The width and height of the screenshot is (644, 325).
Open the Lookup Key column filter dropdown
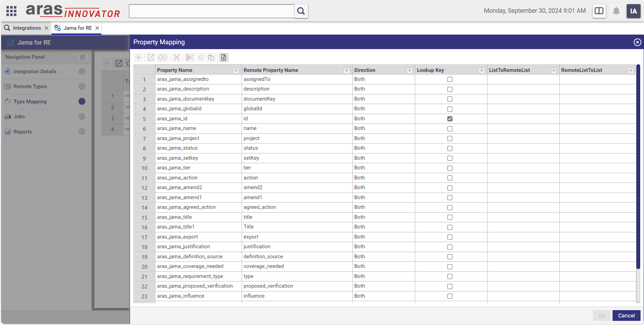[482, 71]
